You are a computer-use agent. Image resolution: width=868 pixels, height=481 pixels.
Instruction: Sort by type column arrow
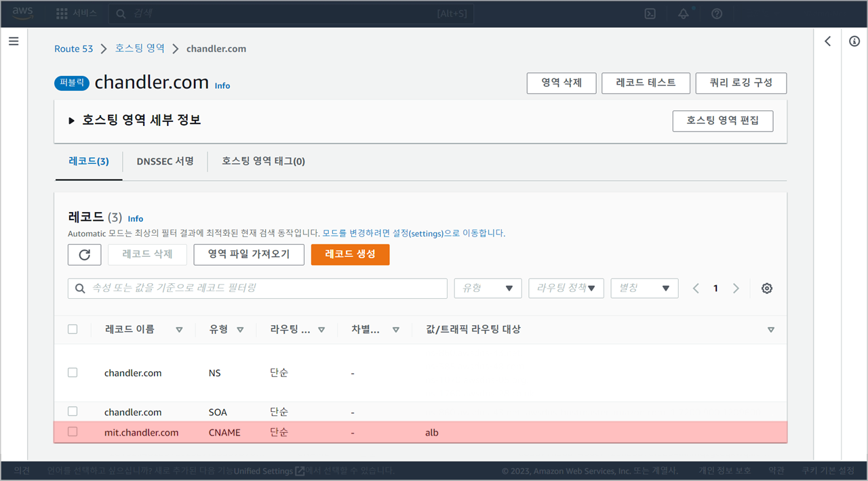(x=240, y=330)
